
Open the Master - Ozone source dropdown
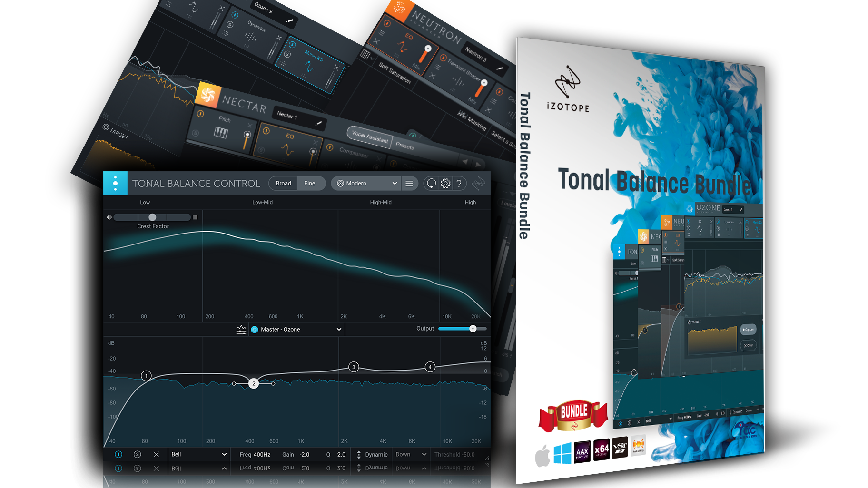click(296, 329)
